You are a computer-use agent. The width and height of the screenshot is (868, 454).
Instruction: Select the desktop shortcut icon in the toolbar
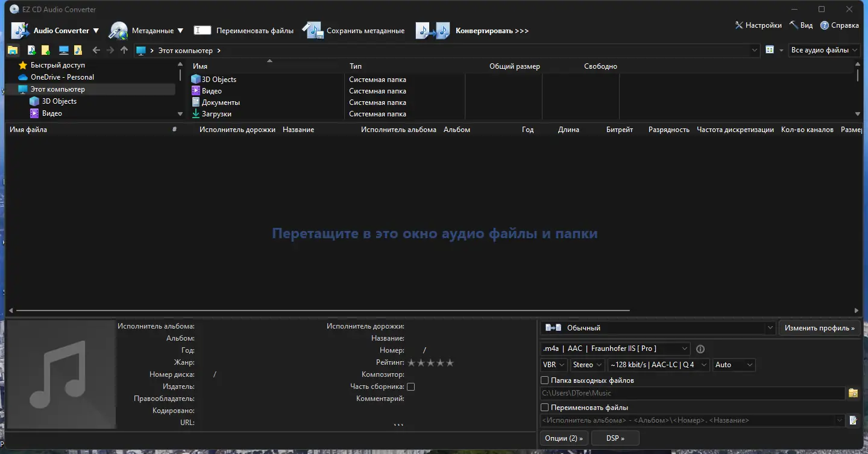[63, 50]
